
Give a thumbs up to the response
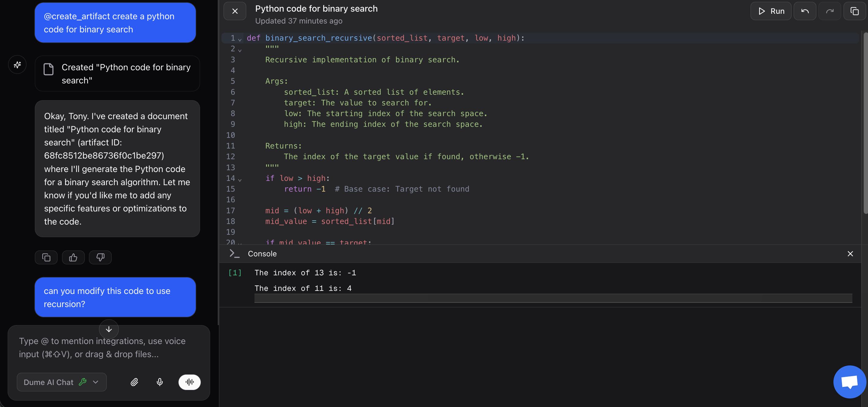click(73, 257)
